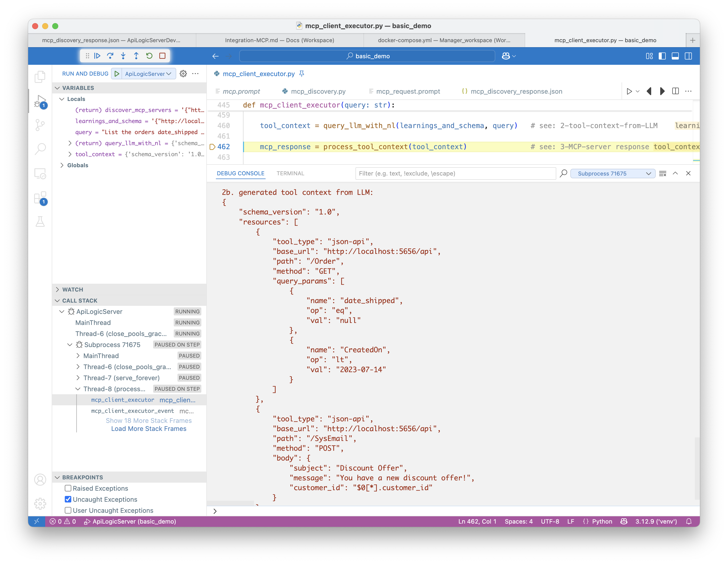
Task: Open the Copilot chat icon in title bar
Action: (x=506, y=56)
